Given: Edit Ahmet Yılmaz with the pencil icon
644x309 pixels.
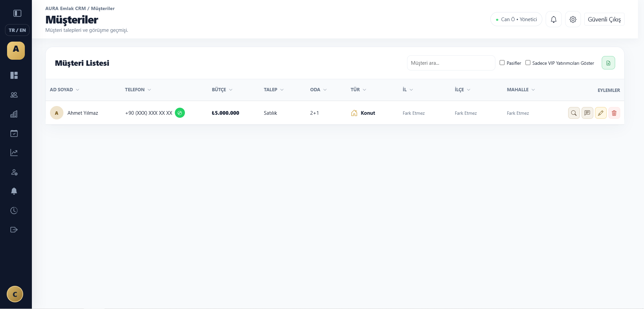Looking at the screenshot, I should click(x=601, y=113).
